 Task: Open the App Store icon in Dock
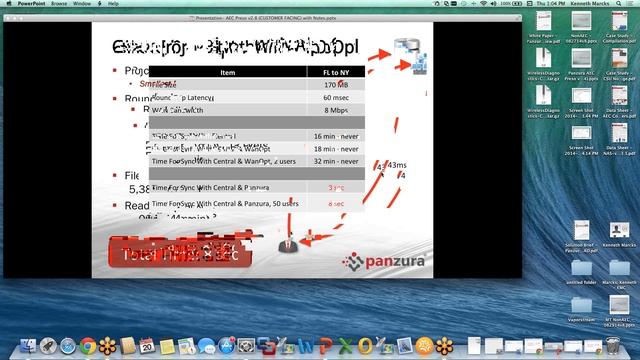[x=227, y=346]
